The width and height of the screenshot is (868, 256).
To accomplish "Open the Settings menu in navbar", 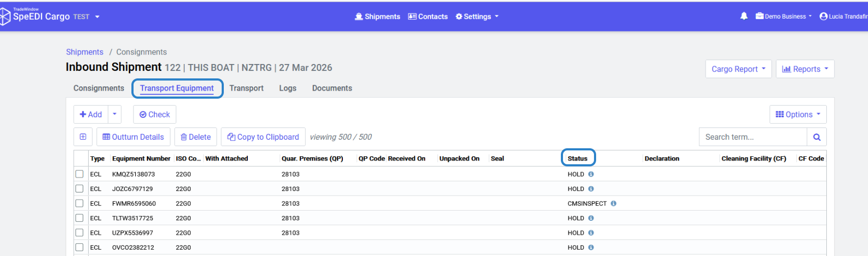I will pos(477,17).
